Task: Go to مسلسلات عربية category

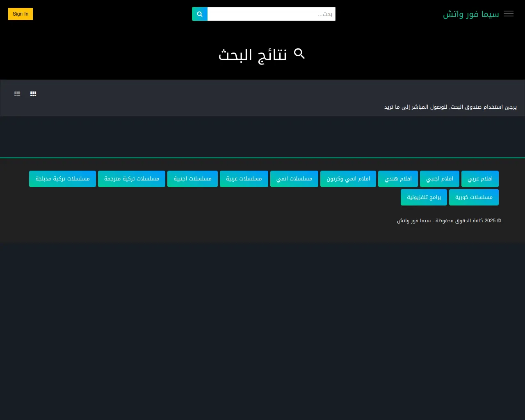Action: (244, 179)
